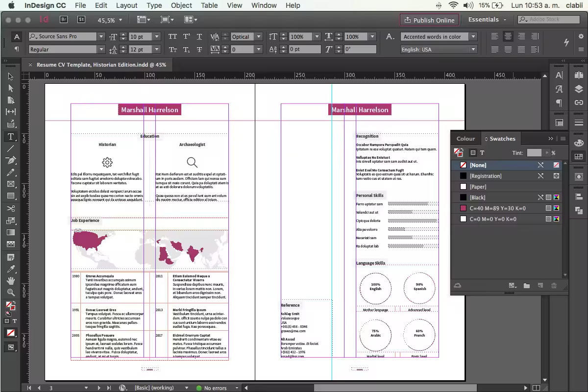Viewport: 588px width, 392px height.
Task: Click the page number field showing 3
Action: 66,388
